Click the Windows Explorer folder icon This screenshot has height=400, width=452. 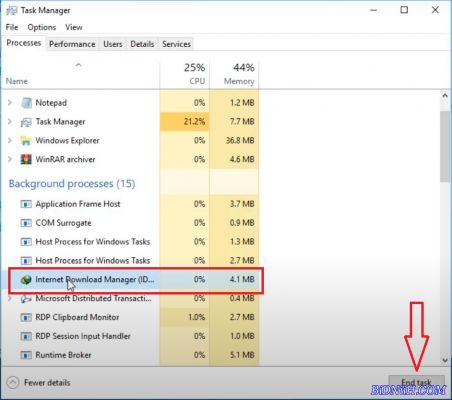(x=26, y=141)
